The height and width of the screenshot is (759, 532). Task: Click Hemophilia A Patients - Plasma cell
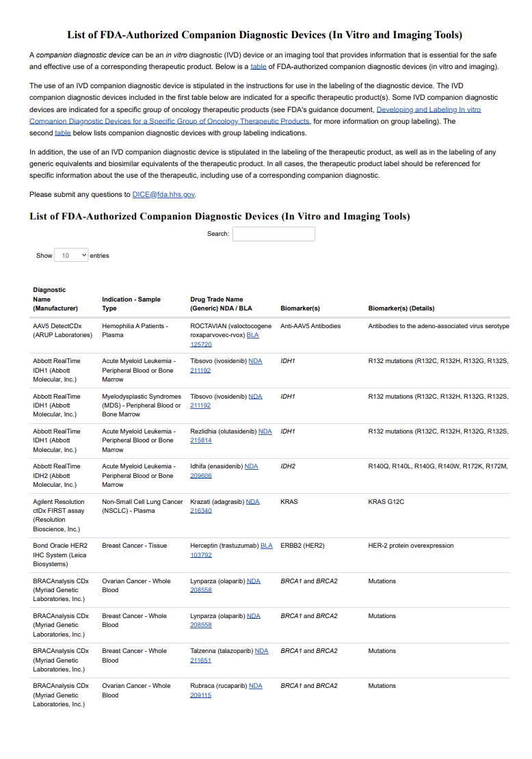[x=135, y=331]
